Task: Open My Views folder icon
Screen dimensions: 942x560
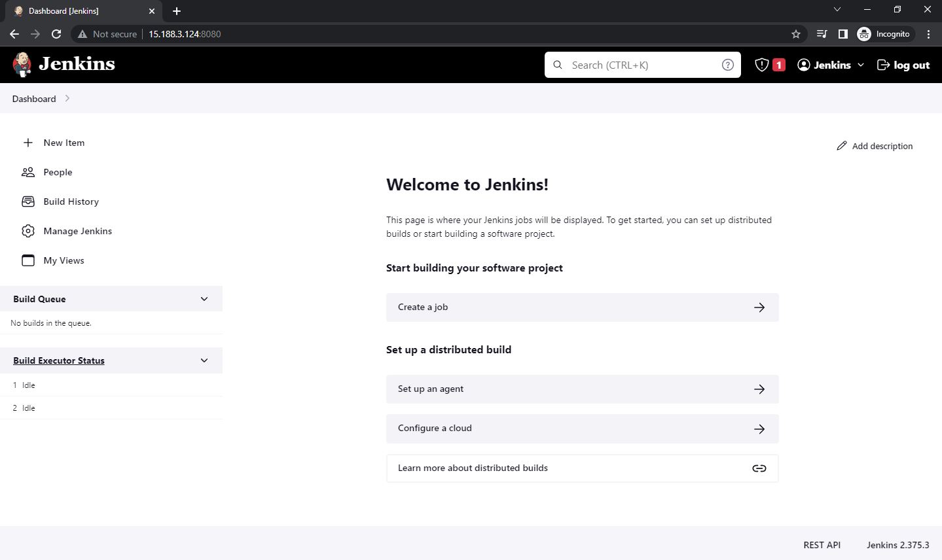Action: (x=27, y=260)
